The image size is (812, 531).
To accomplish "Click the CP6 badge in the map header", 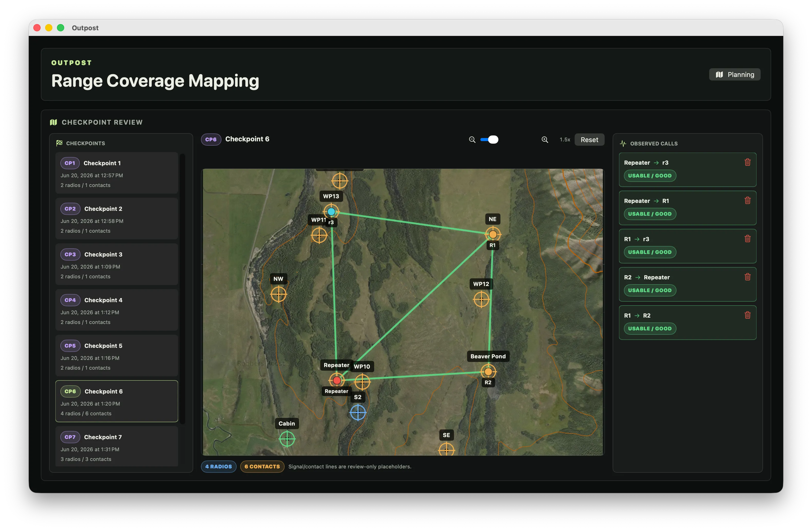I will (211, 140).
